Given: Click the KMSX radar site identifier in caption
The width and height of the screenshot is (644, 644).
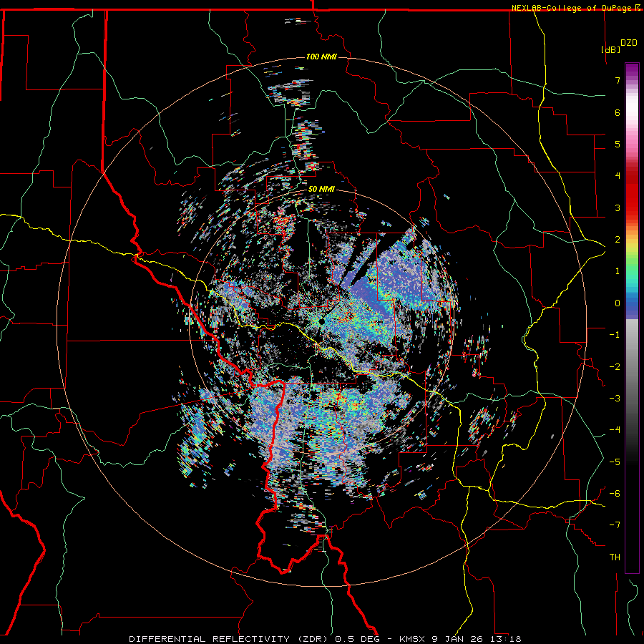Looking at the screenshot, I should click(414, 639).
